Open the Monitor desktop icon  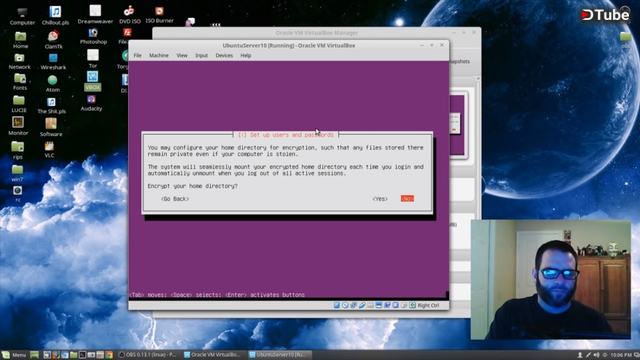coord(18,126)
